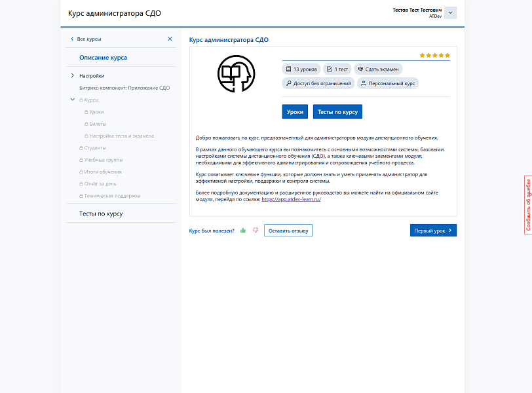Select 'Описание курса' in the sidebar
This screenshot has width=532, height=393.
[x=102, y=57]
